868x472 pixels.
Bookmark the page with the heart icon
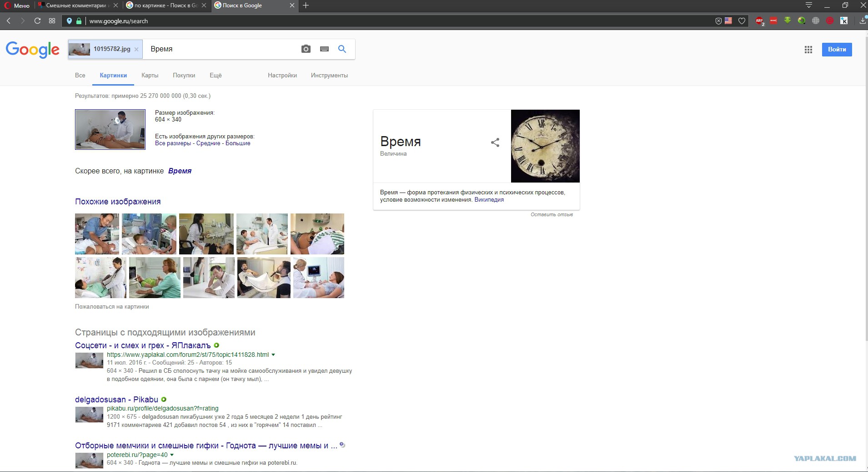[x=742, y=21]
